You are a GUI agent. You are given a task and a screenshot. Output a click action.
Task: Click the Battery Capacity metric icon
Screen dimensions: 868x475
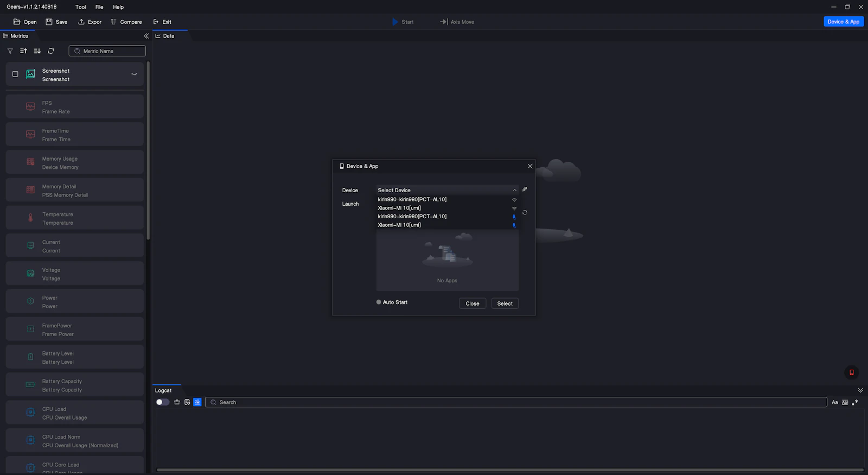pyautogui.click(x=30, y=385)
